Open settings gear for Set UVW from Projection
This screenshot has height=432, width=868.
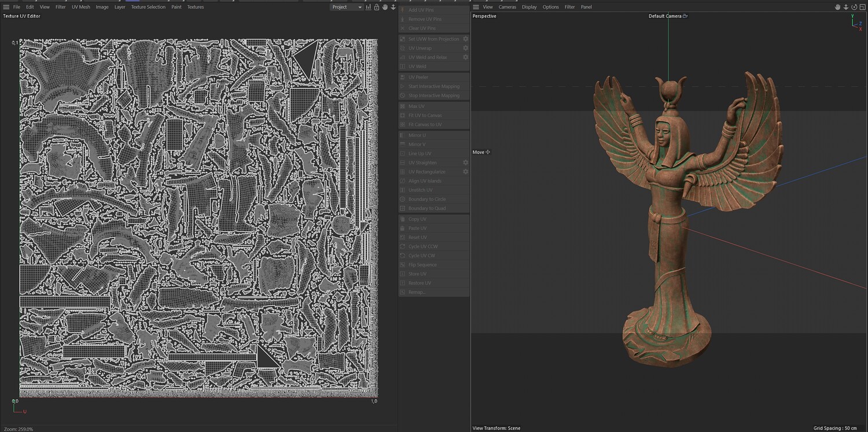pos(465,39)
